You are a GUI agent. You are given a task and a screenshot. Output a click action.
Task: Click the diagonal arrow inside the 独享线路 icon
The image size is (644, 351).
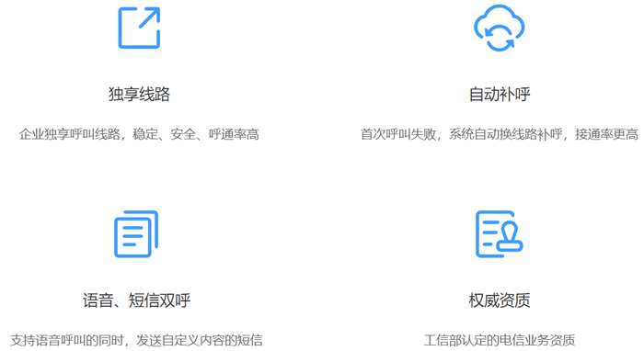point(149,17)
